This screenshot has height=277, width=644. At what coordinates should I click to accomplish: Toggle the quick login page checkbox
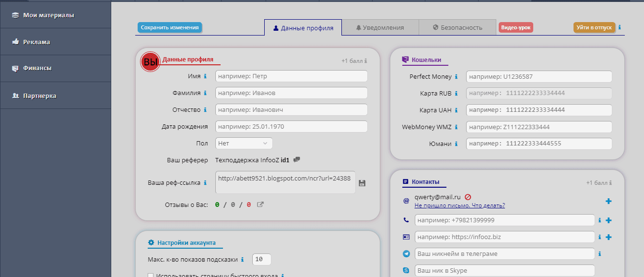click(x=151, y=276)
